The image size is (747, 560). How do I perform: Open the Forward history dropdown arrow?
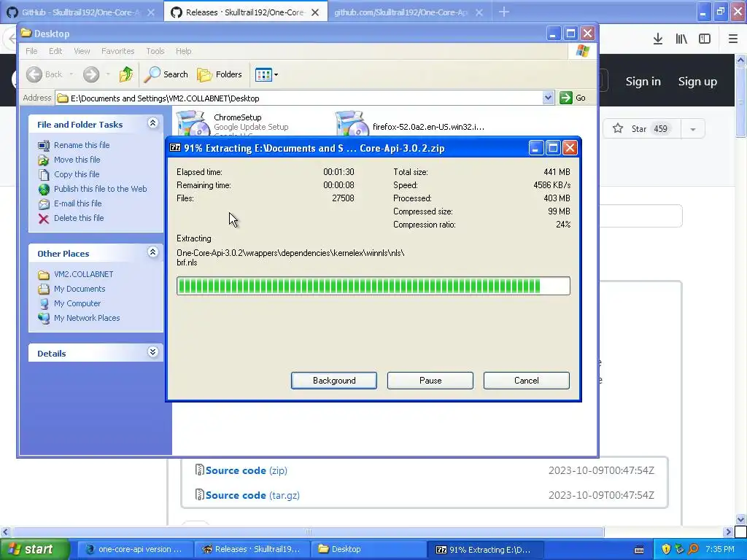108,74
